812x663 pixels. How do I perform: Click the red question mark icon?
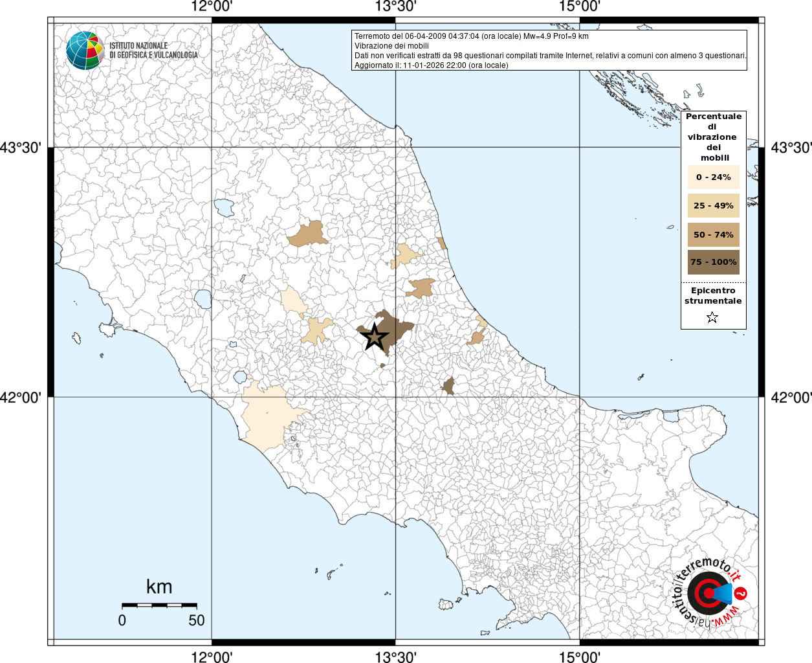[x=741, y=593]
